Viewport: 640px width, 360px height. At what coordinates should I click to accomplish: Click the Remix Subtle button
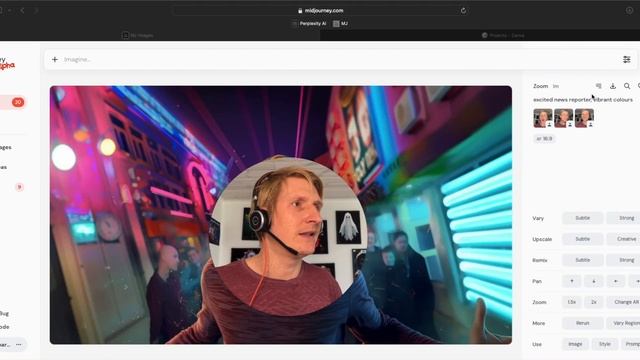click(x=582, y=260)
